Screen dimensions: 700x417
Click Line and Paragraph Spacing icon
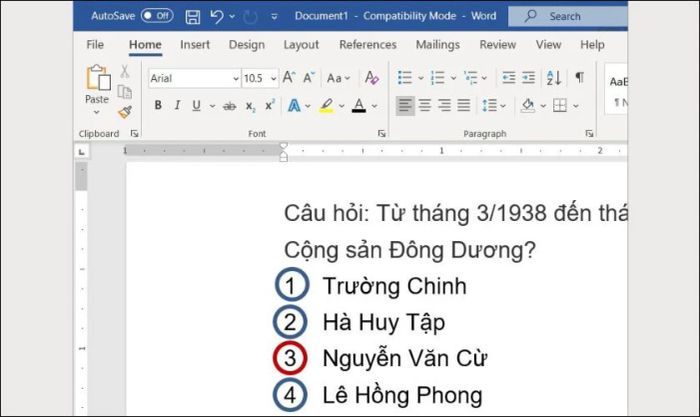(490, 106)
